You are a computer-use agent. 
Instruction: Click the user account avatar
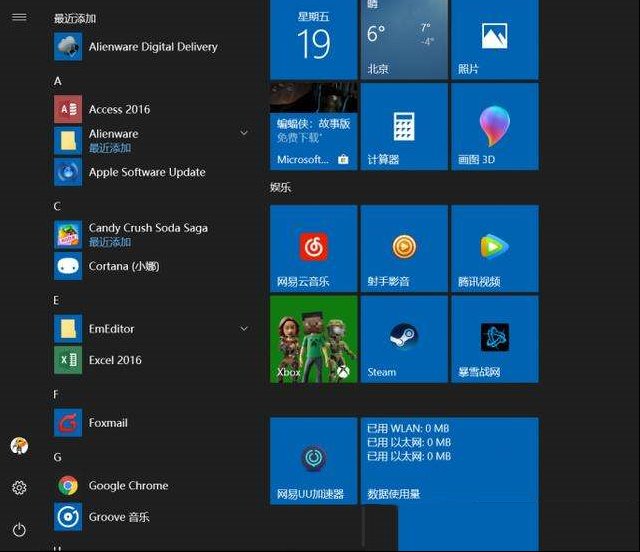pos(19,445)
